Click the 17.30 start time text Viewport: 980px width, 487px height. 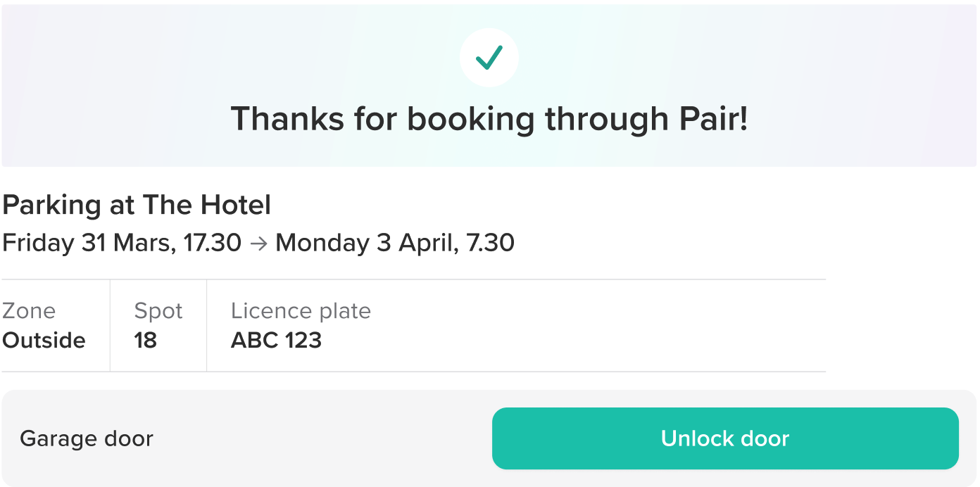point(213,243)
